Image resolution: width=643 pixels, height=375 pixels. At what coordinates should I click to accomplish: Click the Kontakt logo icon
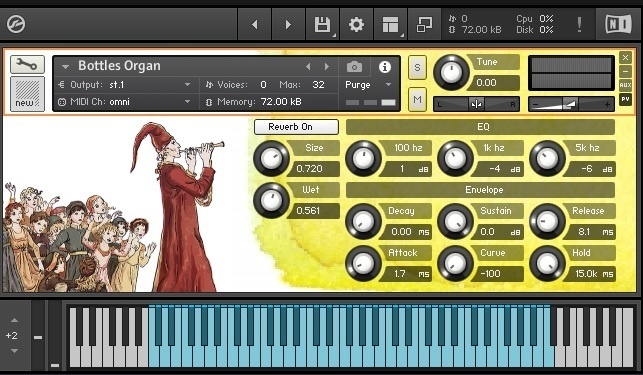coord(16,24)
